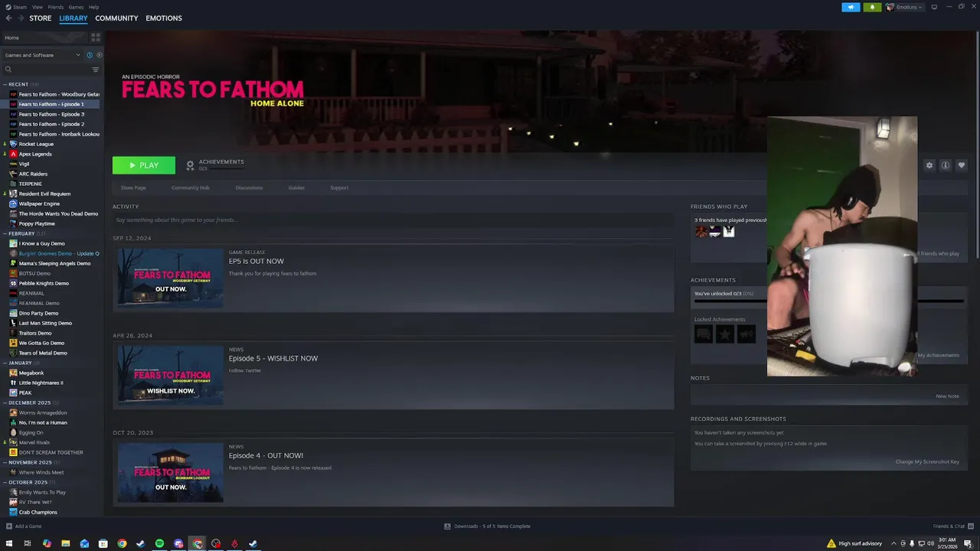Click third locked achievement icon
Viewport: 980px width, 551px height.
[746, 334]
